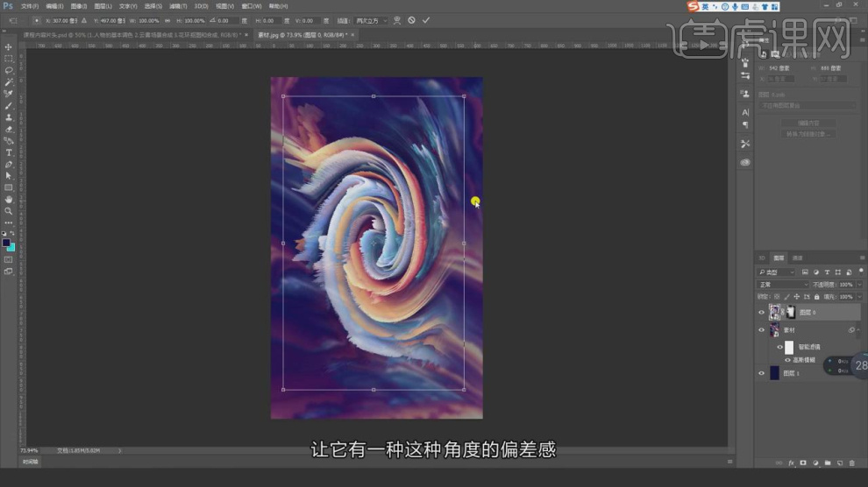This screenshot has width=868, height=487.
Task: Open the 滤镜(T) menu
Action: [178, 6]
